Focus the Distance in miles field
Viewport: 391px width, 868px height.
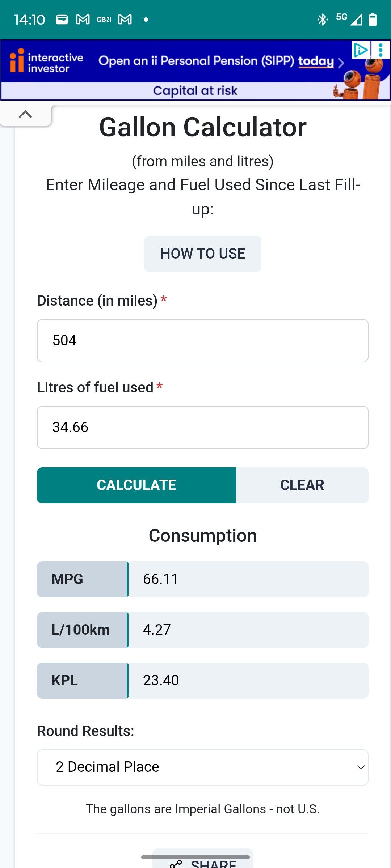[x=203, y=340]
